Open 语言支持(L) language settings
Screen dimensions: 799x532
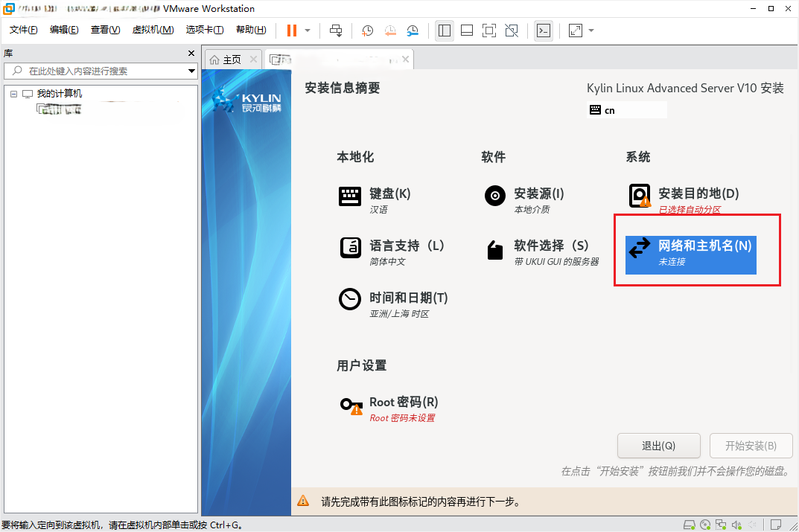point(392,252)
